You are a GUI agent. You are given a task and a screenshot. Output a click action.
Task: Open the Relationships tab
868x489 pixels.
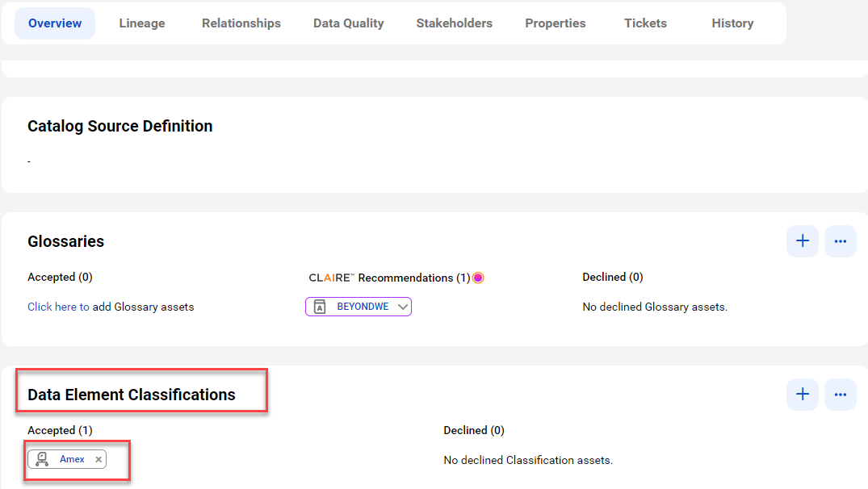[241, 23]
